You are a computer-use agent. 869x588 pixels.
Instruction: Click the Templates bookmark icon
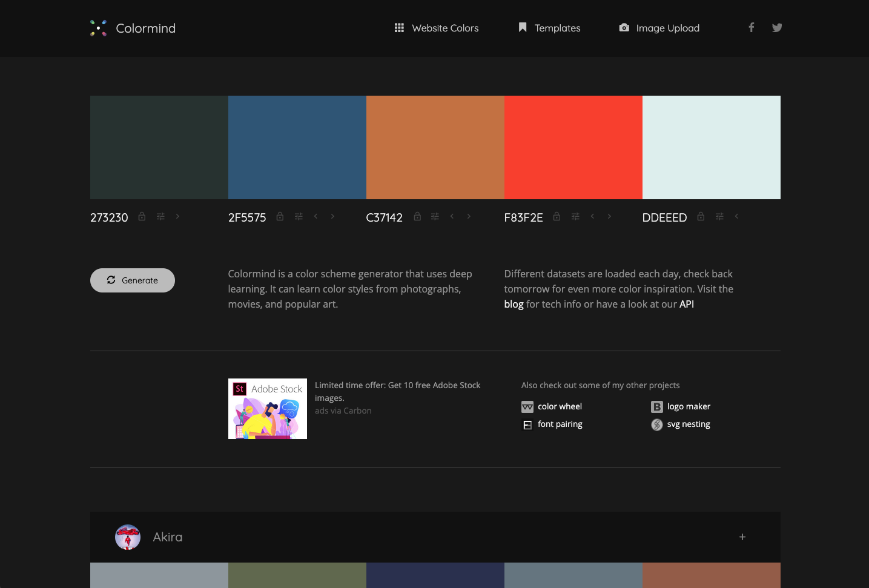pos(522,28)
